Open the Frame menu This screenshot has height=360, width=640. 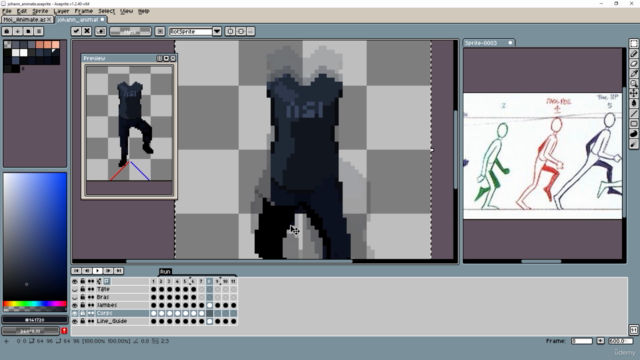pyautogui.click(x=84, y=11)
